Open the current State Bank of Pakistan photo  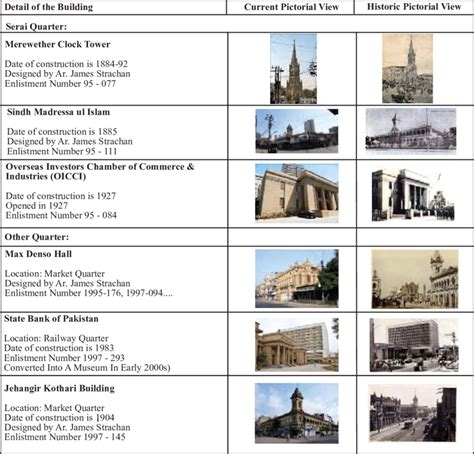tap(297, 345)
